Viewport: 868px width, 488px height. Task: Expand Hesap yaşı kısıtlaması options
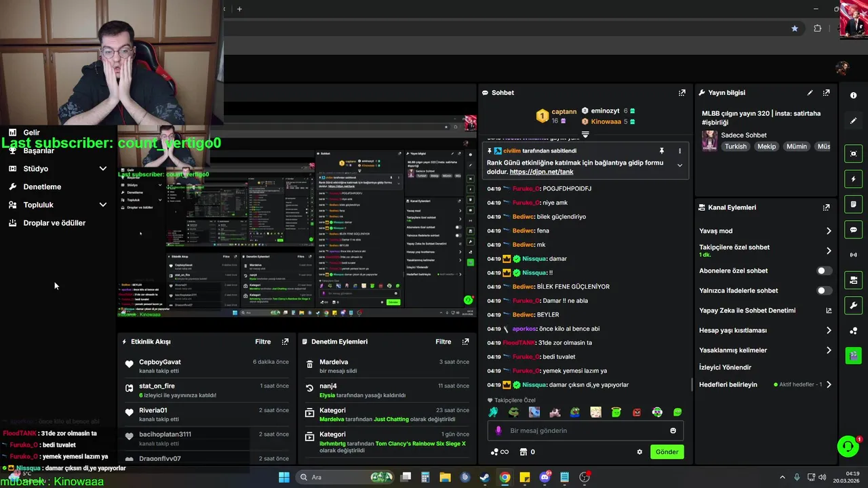pyautogui.click(x=829, y=331)
